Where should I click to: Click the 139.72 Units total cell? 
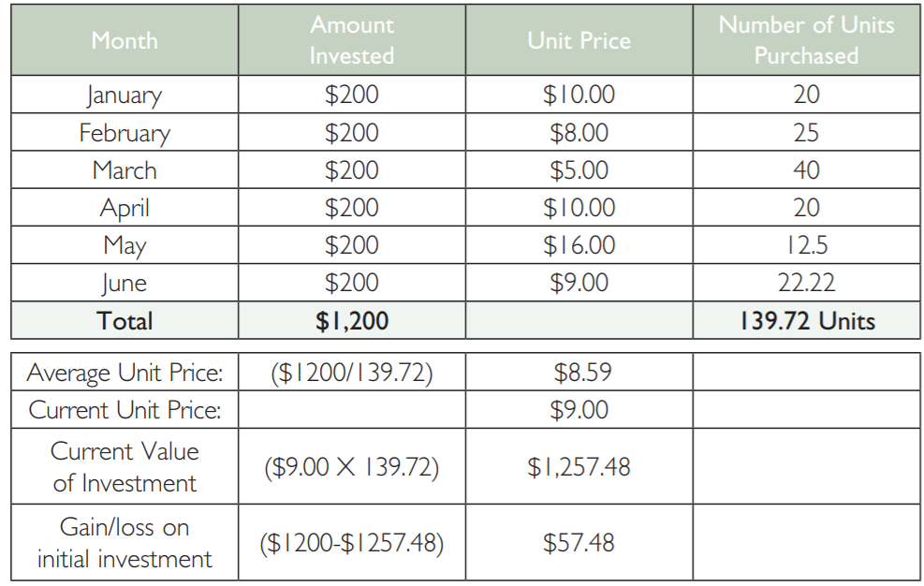(x=806, y=321)
